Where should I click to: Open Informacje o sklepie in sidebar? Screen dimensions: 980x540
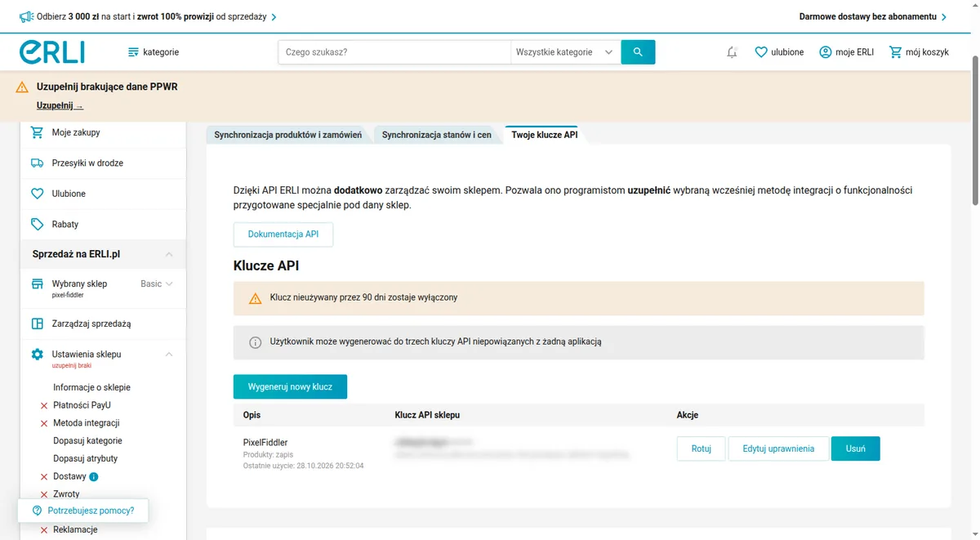(91, 387)
